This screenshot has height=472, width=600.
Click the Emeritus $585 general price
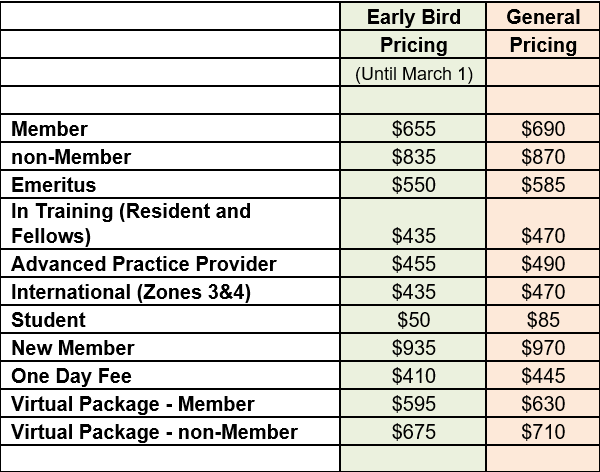click(543, 185)
